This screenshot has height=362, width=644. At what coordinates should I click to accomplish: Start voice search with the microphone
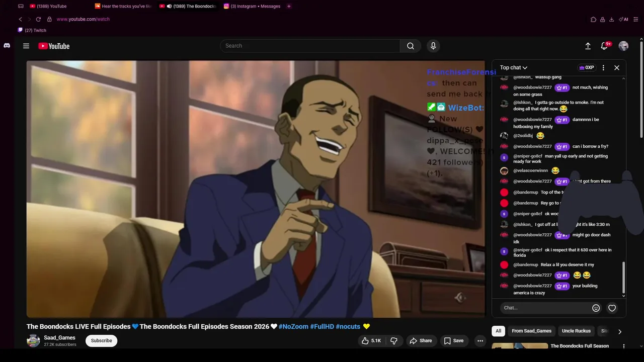433,46
